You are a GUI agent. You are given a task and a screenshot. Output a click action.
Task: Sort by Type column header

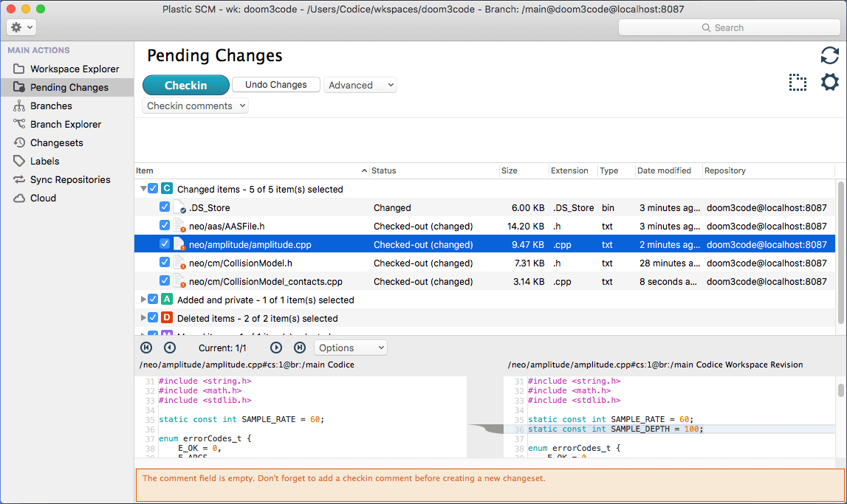coord(615,170)
